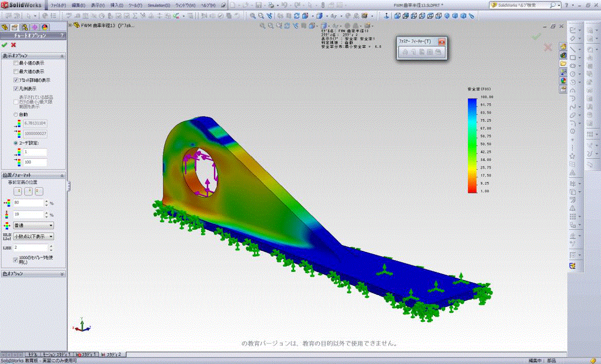Open the DimXpertManager tab icon
Image resolution: width=601 pixels, height=364 pixels.
35,27
